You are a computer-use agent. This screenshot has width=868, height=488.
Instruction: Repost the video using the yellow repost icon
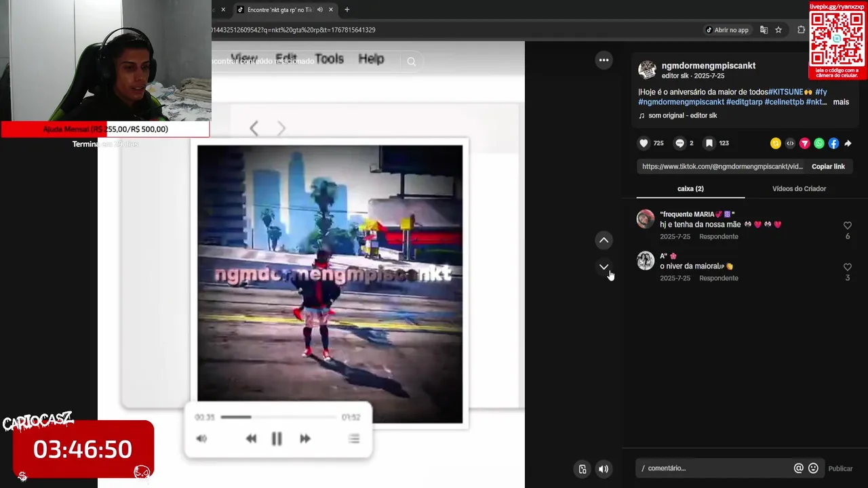point(775,143)
